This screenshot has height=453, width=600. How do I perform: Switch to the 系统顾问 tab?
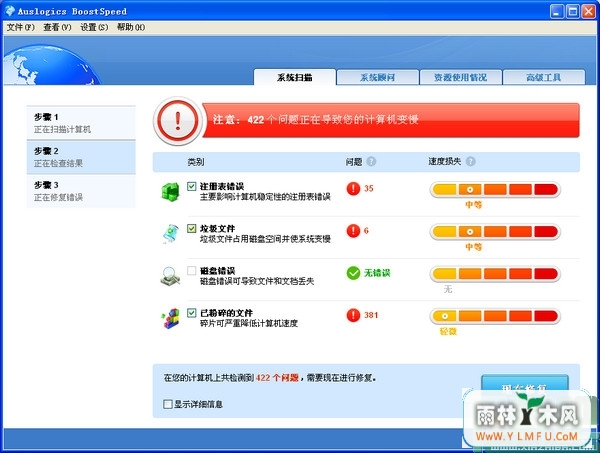tap(377, 77)
